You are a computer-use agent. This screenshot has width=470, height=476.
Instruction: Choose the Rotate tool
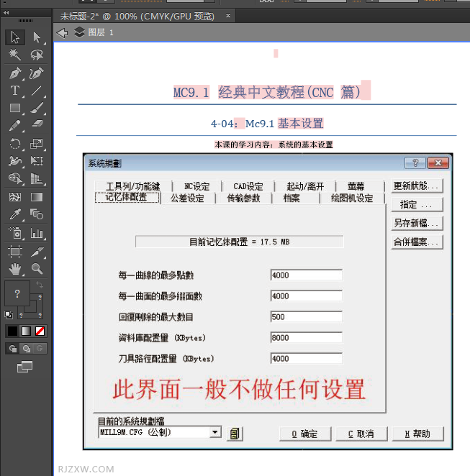tap(15, 144)
